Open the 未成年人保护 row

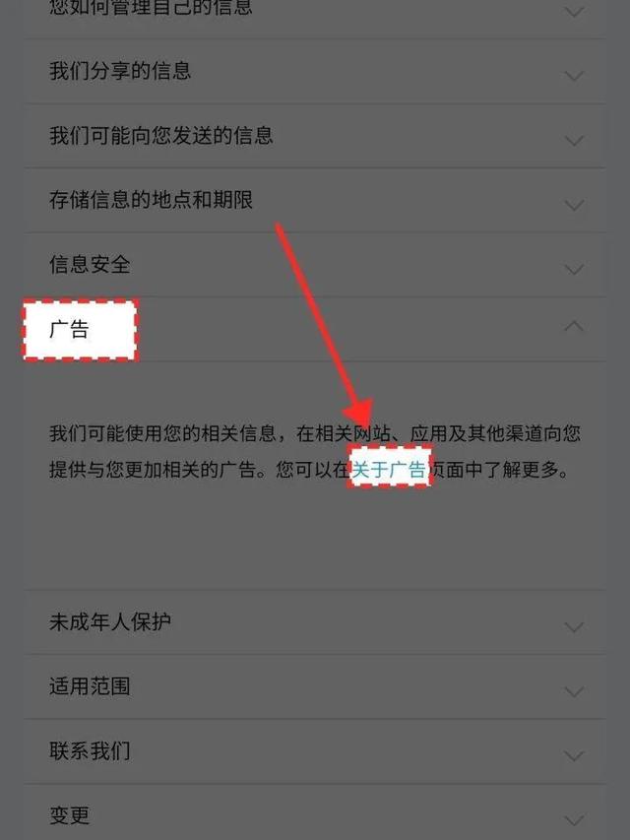click(315, 622)
